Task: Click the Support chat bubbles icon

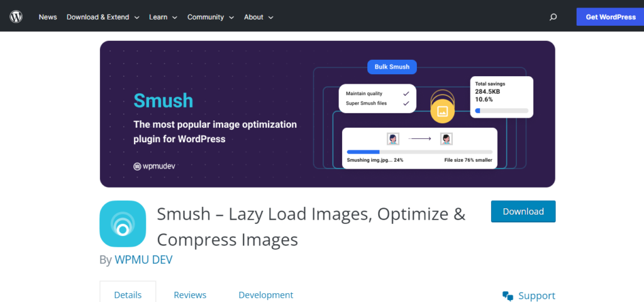Action: point(508,296)
